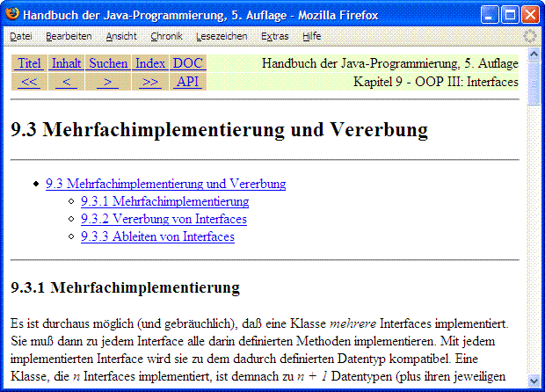
Task: Open the Lesezeichen menu
Action: pos(222,36)
